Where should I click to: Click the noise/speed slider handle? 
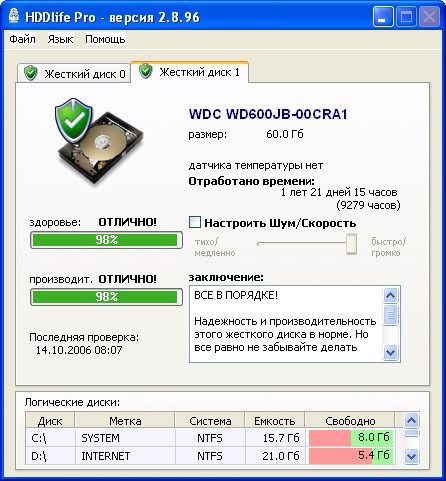pyautogui.click(x=351, y=244)
